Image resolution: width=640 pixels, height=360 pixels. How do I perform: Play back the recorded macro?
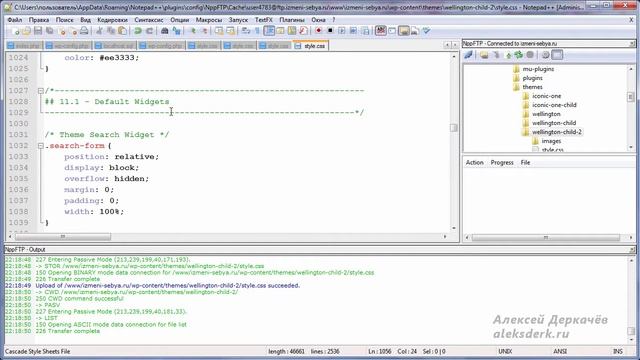pos(342,31)
